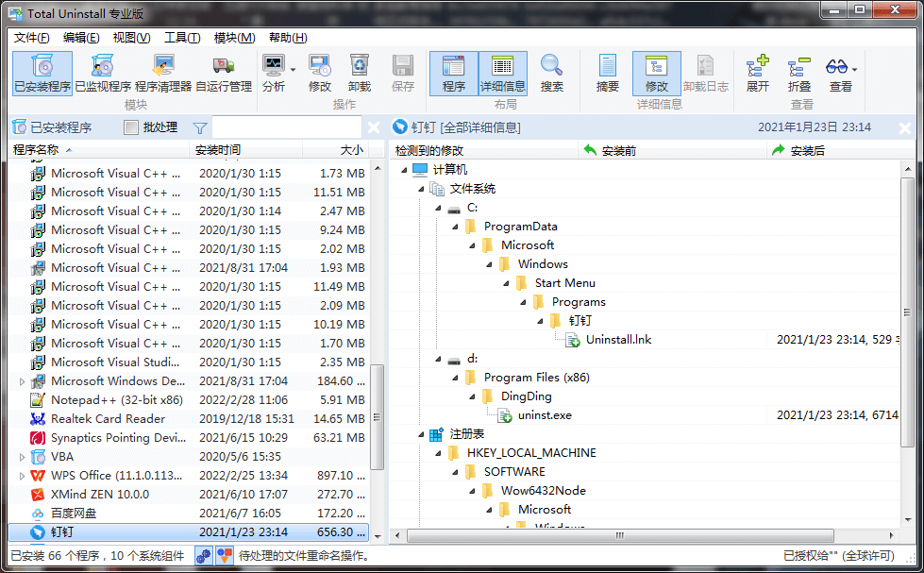Screen dimensions: 924x573
Task: Collapse the 文件系统 tree node
Action: [x=421, y=189]
